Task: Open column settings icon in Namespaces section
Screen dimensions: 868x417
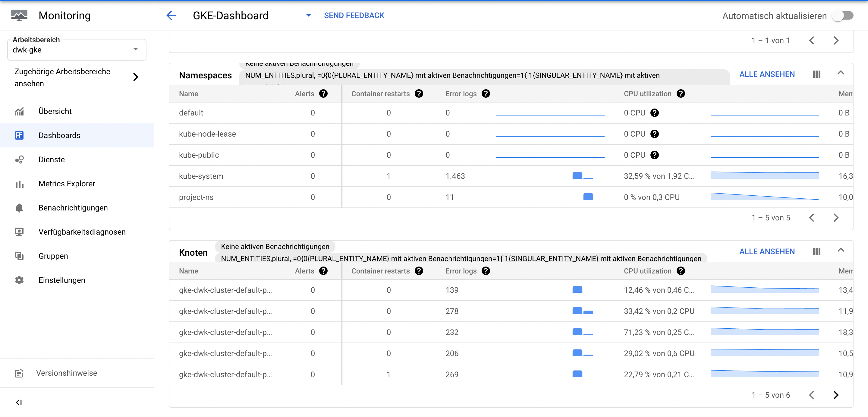Action: tap(816, 74)
